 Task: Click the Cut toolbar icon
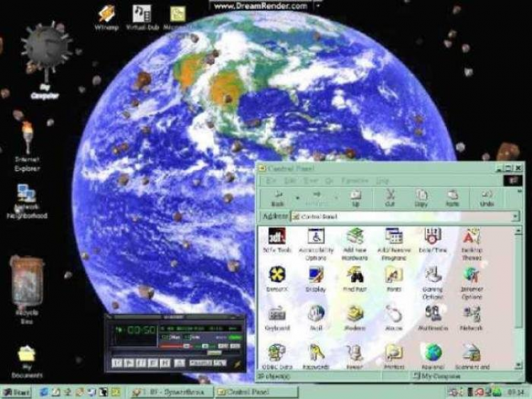[389, 196]
